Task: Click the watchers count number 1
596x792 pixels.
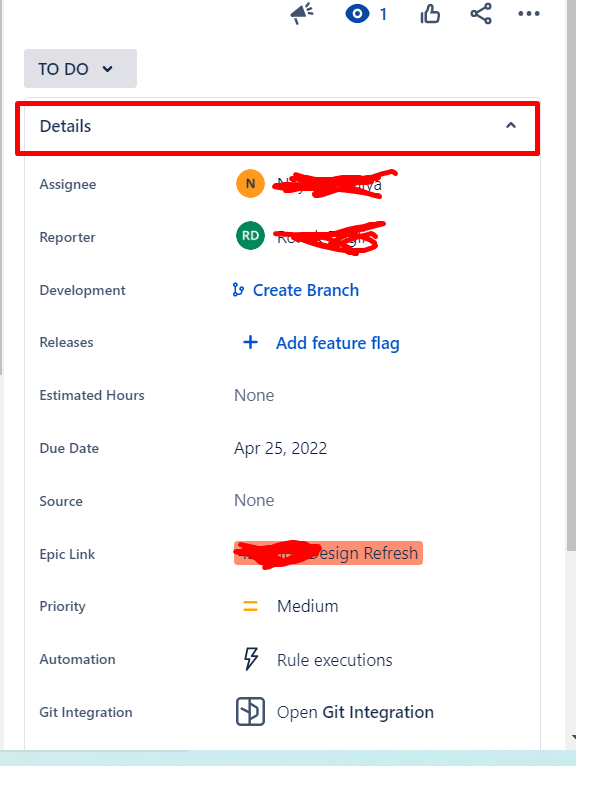Action: tap(383, 14)
